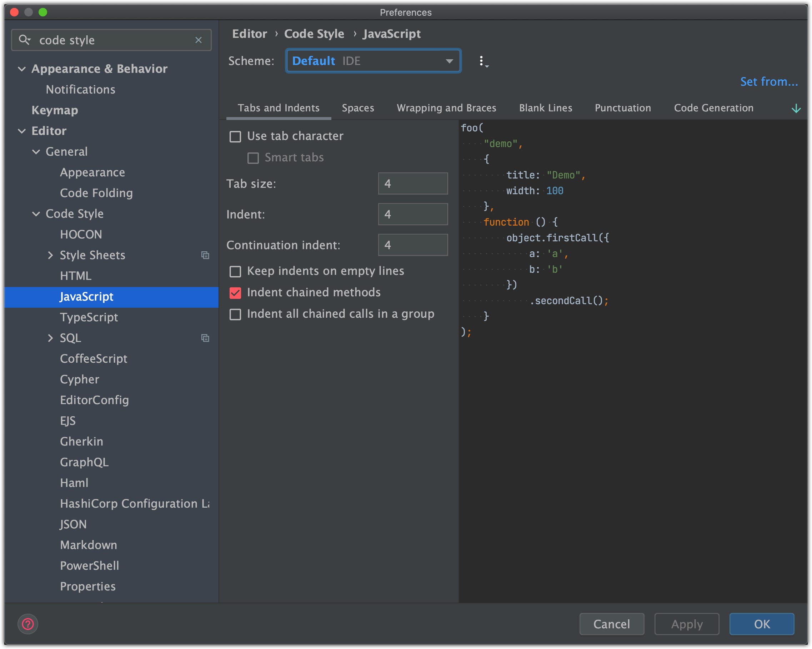Enable Use tab character checkbox

tap(235, 136)
